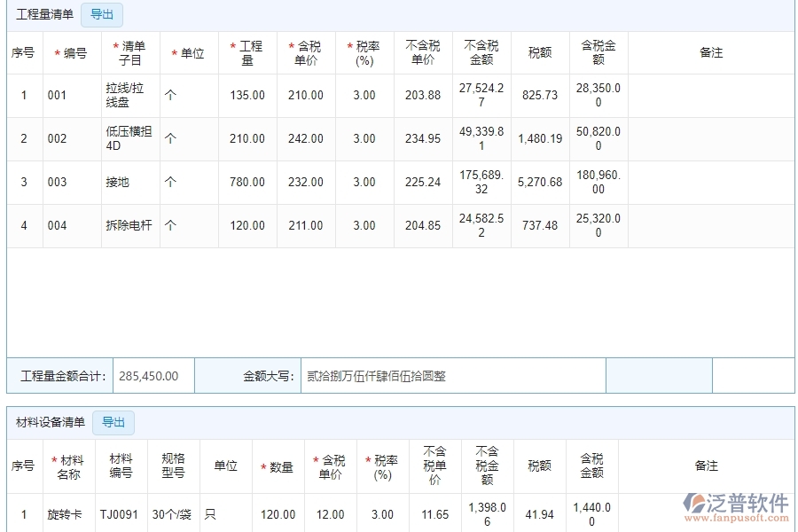Click the material code cell TJ0091
The width and height of the screenshot is (798, 532).
[x=120, y=515]
